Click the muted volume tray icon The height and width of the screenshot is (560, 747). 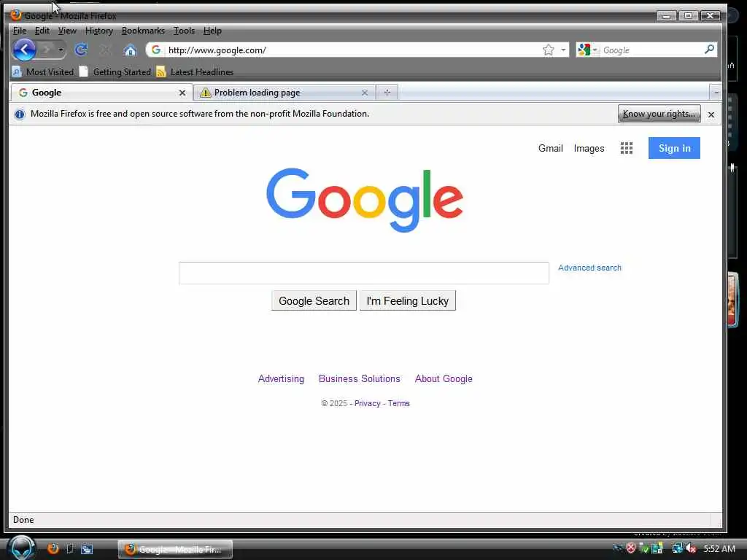(692, 548)
